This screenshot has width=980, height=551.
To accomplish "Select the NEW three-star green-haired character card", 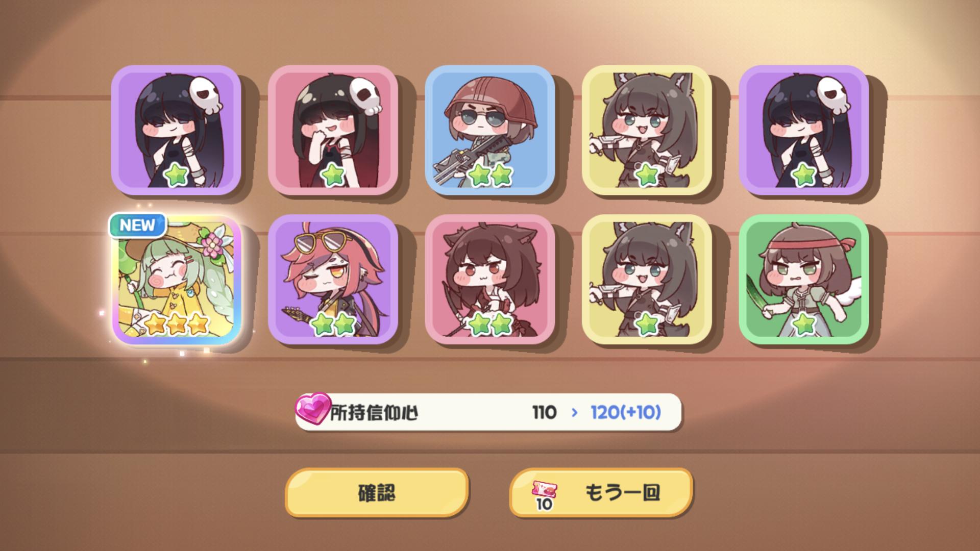I will pyautogui.click(x=176, y=280).
